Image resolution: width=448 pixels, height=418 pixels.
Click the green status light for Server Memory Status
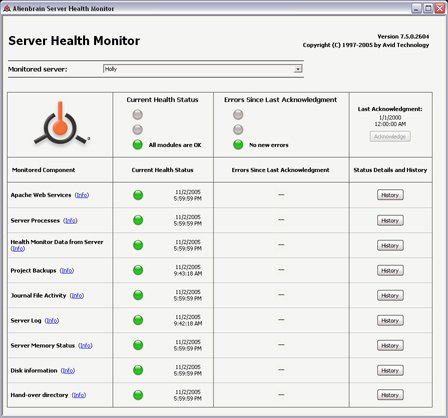tap(138, 345)
